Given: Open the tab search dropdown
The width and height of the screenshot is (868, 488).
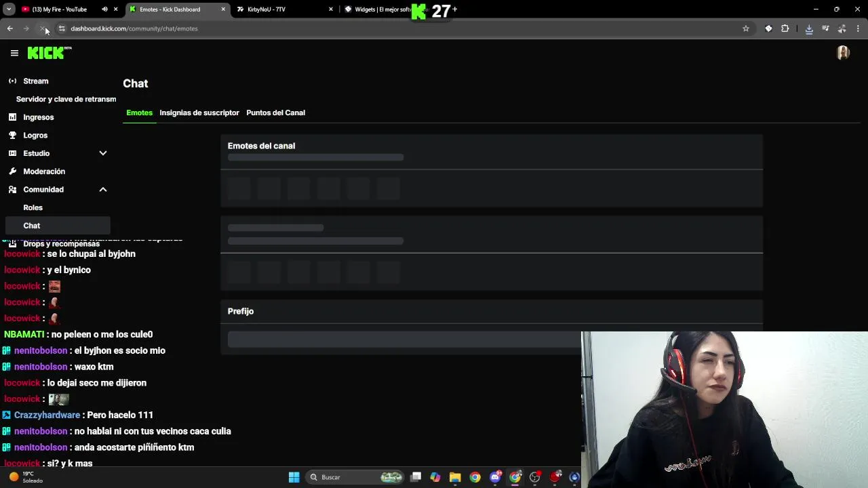Looking at the screenshot, I should [x=9, y=9].
